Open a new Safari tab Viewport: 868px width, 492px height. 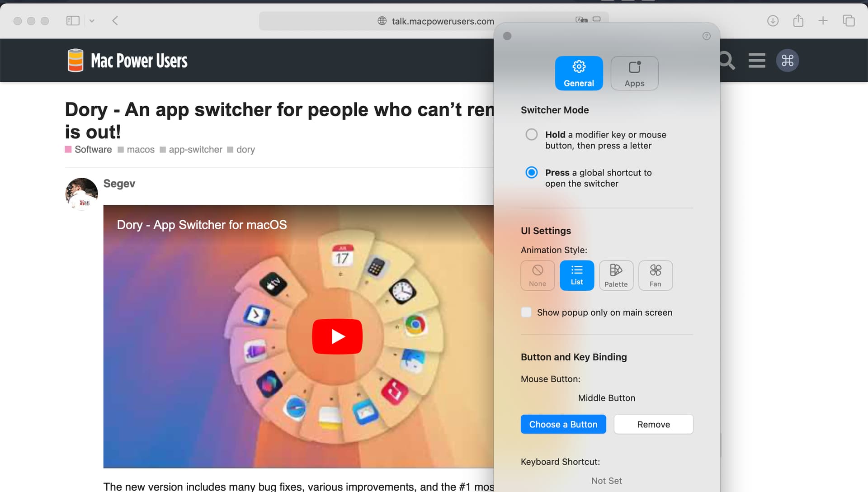[x=823, y=21]
